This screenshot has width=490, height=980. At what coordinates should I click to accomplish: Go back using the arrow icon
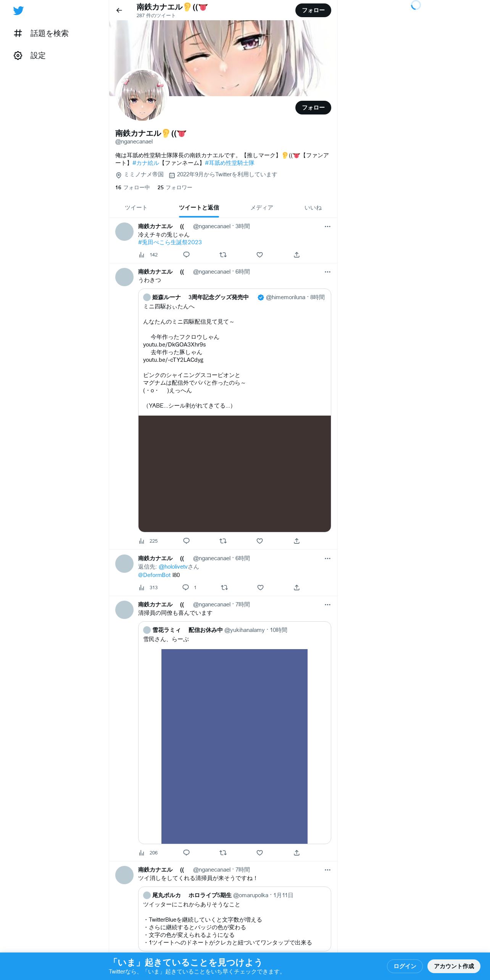[x=119, y=10]
